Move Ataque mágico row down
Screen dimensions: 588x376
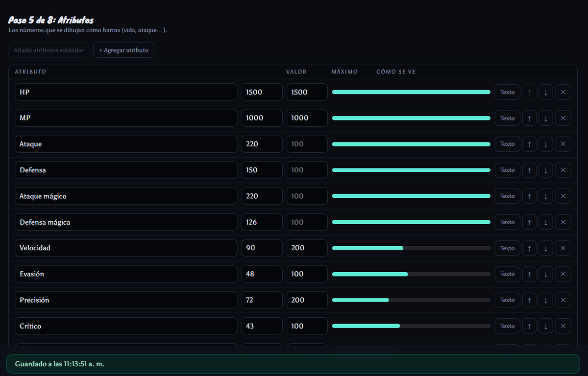point(546,196)
